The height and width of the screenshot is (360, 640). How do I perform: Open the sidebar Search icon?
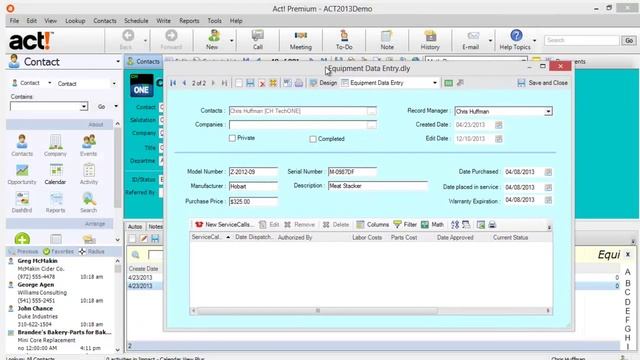[89, 202]
